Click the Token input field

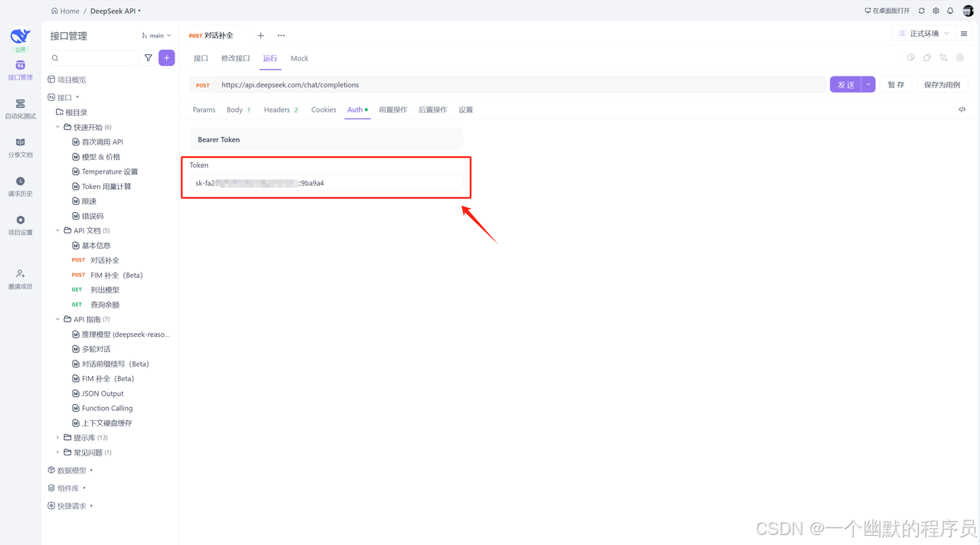[x=326, y=183]
